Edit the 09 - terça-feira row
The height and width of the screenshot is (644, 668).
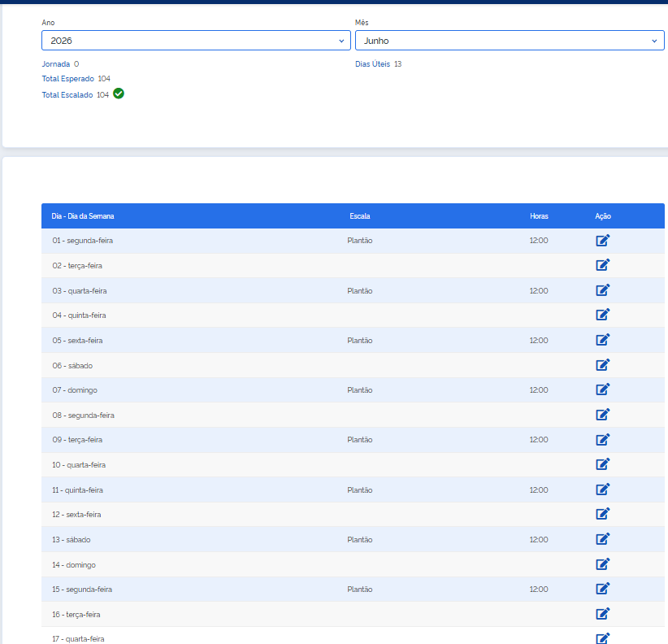point(602,439)
